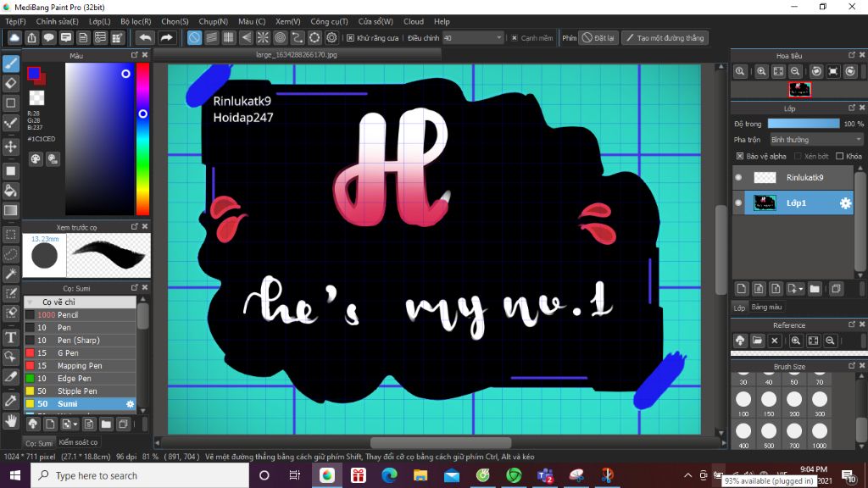Clear the Reference image with X icon
The width and height of the screenshot is (868, 488).
(x=775, y=341)
